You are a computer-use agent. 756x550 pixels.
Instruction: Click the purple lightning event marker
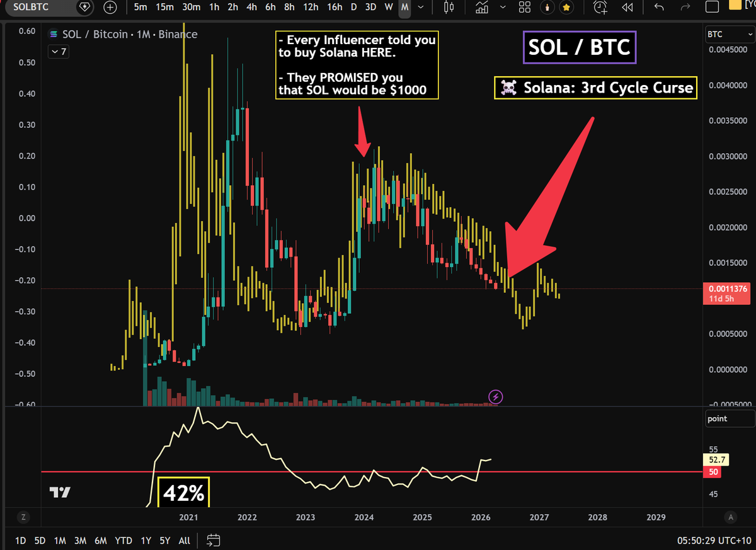tap(496, 396)
